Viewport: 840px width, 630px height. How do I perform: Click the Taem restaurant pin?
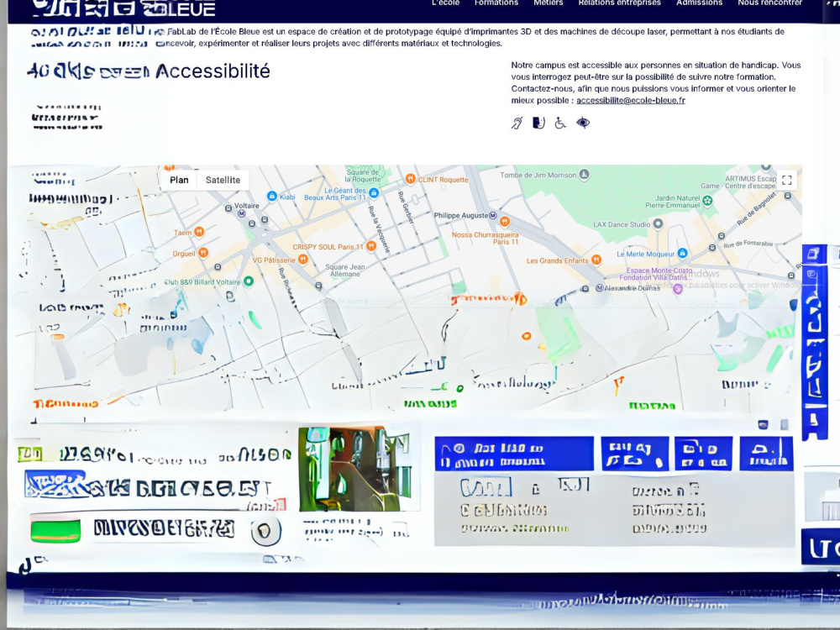click(x=199, y=232)
